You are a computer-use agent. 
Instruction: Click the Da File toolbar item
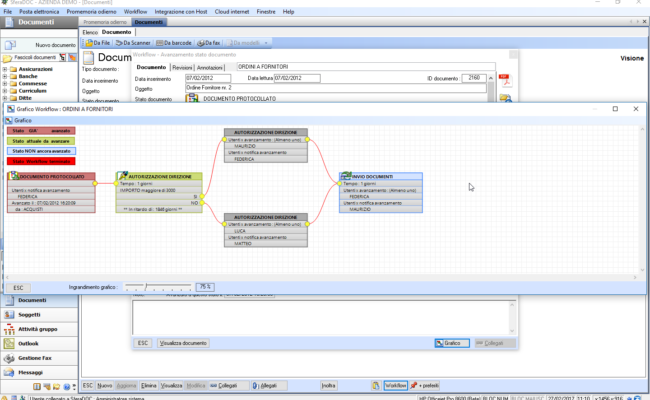tap(98, 43)
